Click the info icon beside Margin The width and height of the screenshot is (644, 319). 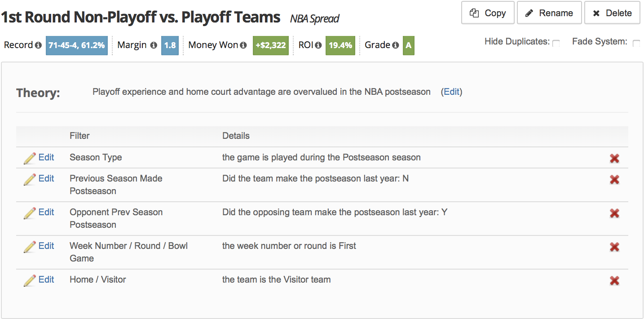pyautogui.click(x=154, y=45)
